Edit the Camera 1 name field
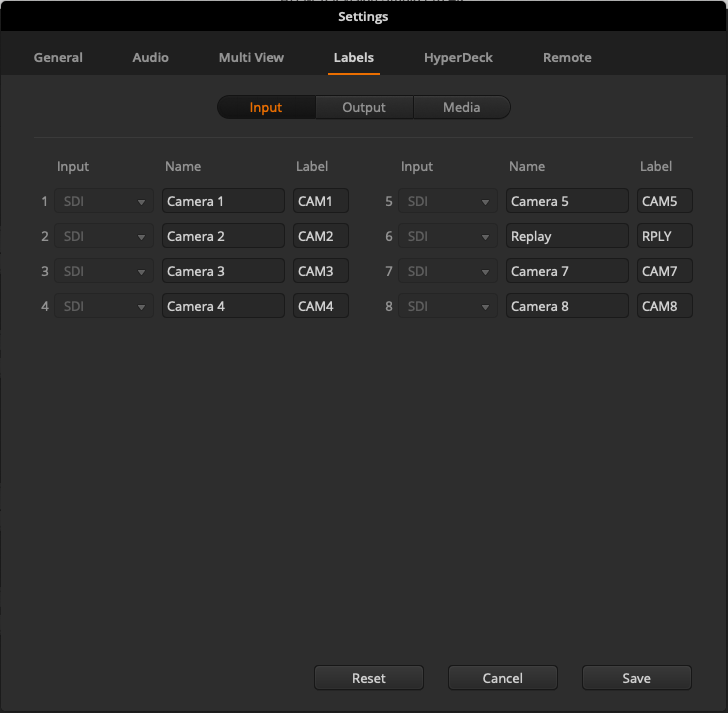 pyautogui.click(x=223, y=202)
